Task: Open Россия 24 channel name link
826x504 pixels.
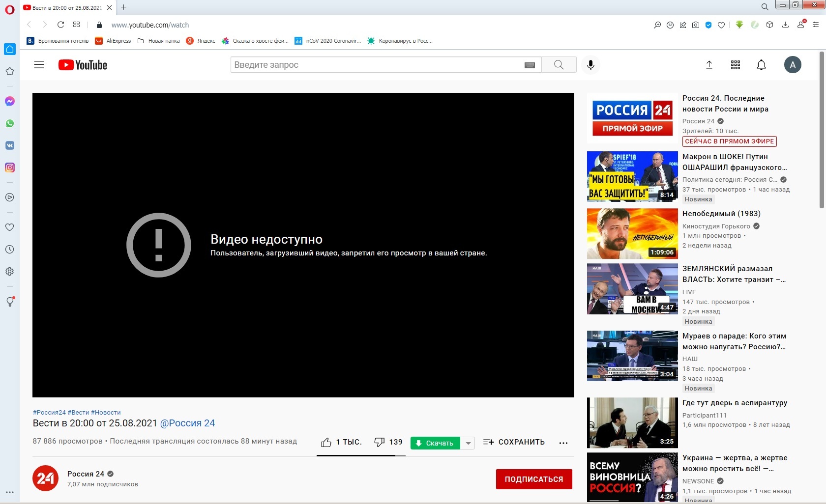Action: click(x=86, y=474)
